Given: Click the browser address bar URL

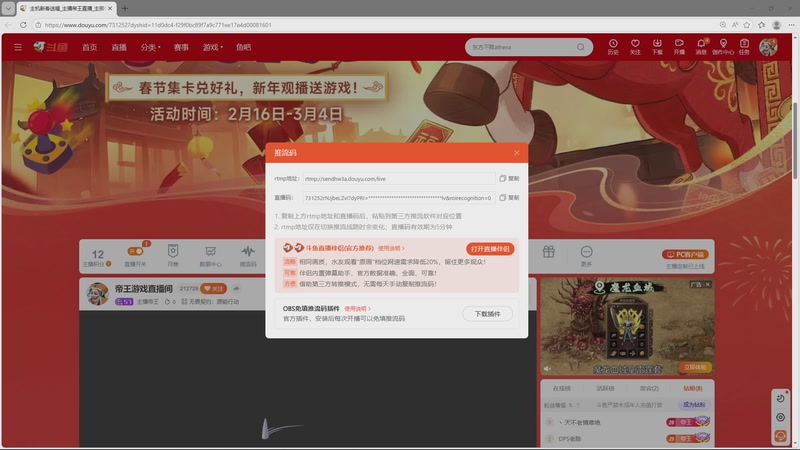Looking at the screenshot, I should click(x=158, y=24).
